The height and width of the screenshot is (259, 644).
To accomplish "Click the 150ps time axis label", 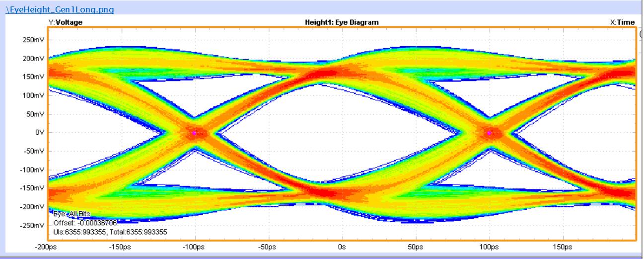I will 564,247.
